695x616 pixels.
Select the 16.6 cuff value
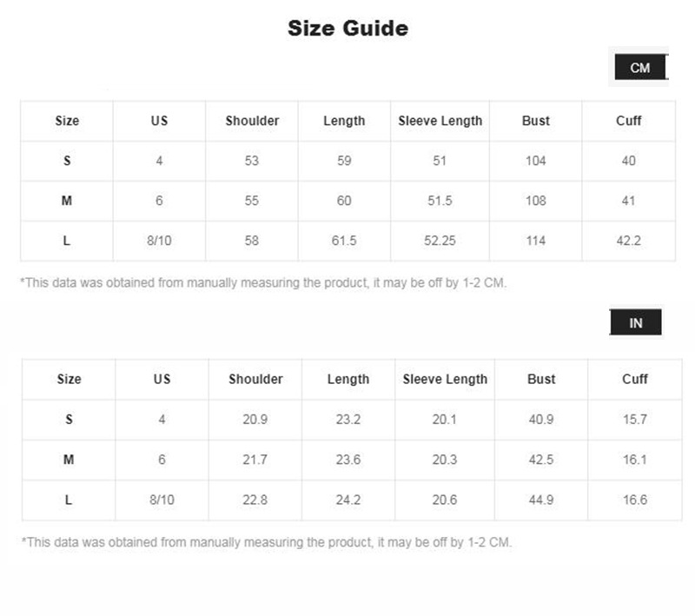[635, 500]
